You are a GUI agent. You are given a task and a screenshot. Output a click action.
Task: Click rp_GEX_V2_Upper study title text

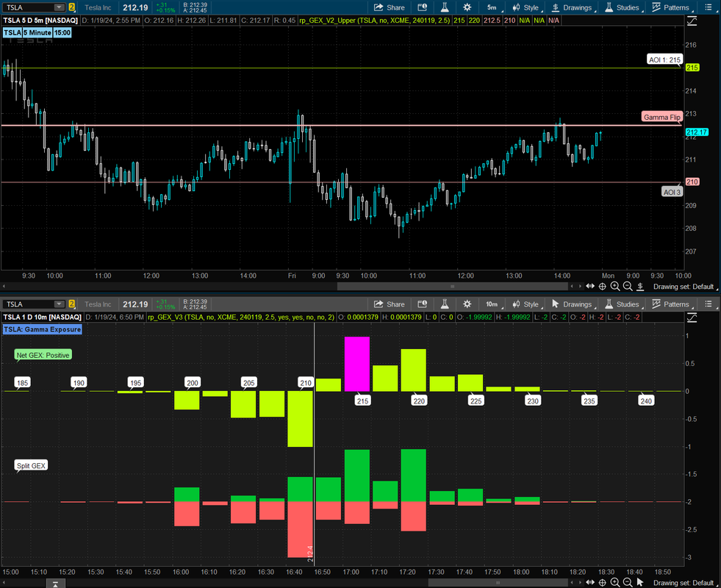374,21
